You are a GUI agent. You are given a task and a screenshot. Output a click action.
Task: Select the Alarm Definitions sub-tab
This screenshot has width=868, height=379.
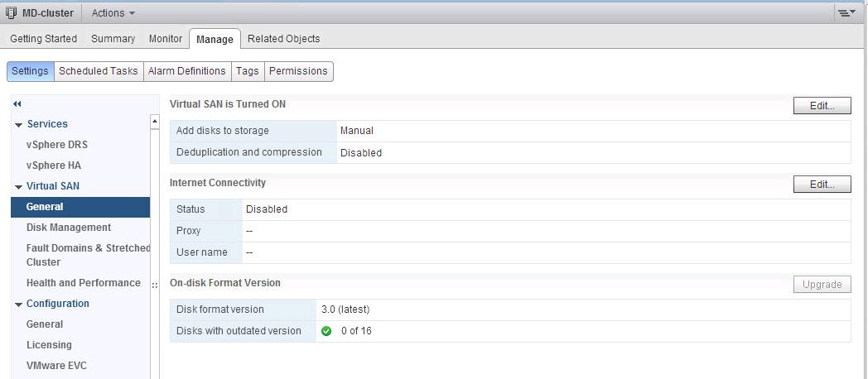tap(186, 71)
